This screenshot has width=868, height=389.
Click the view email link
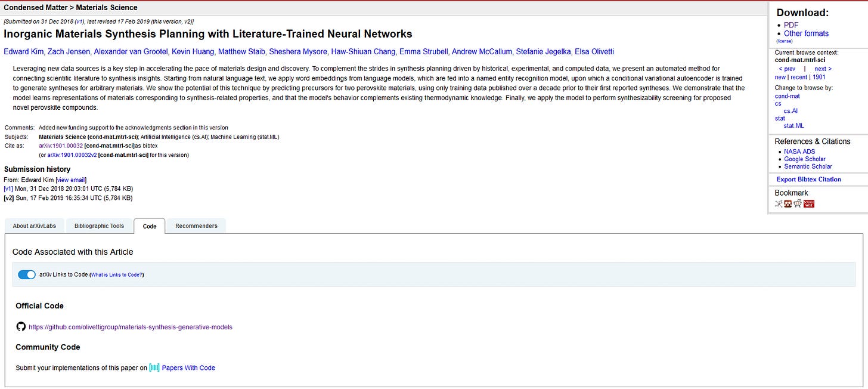[x=71, y=180]
